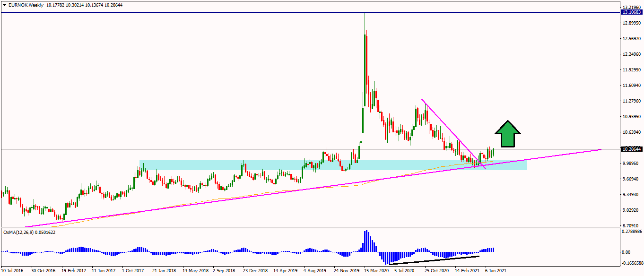Click the 12.89950 price axis label
Image resolution: width=644 pixels, height=276 pixels.
[632, 23]
